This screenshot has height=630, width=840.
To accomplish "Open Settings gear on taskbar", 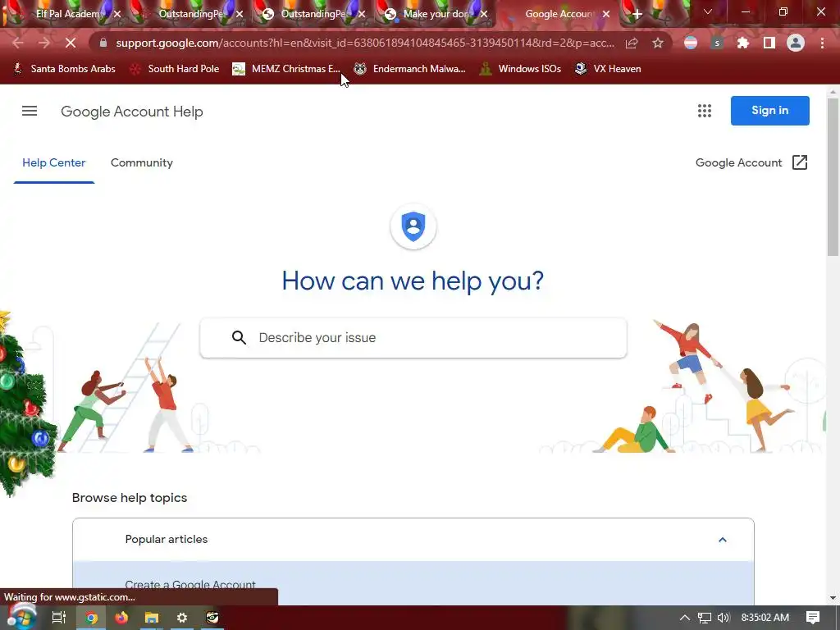I will (182, 618).
